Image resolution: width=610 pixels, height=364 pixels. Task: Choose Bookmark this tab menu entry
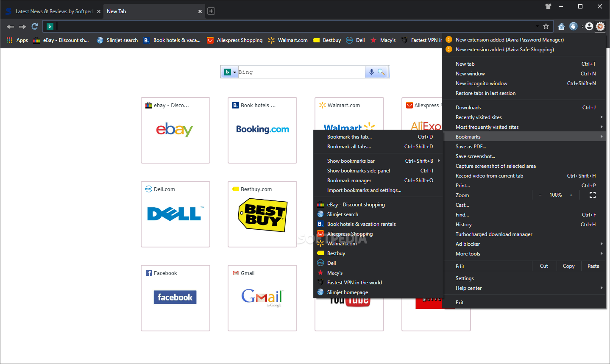pyautogui.click(x=378, y=137)
